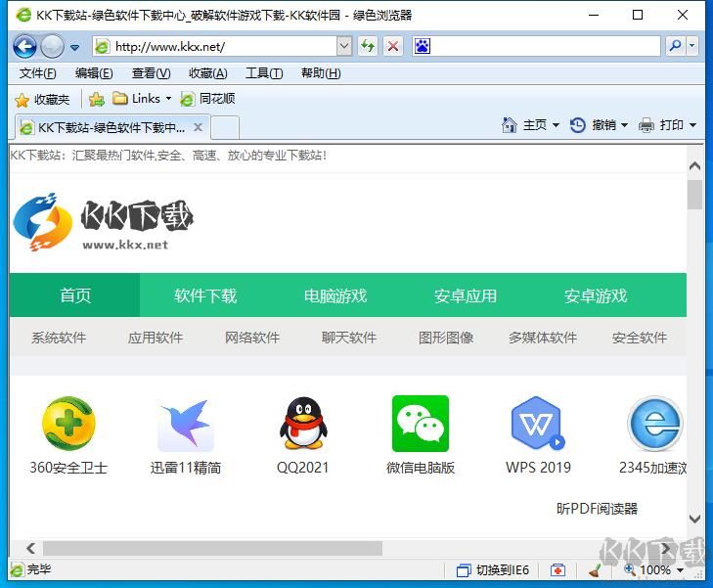This screenshot has height=588, width=713.
Task: Click the Baidu paw search engine icon
Action: click(x=422, y=46)
